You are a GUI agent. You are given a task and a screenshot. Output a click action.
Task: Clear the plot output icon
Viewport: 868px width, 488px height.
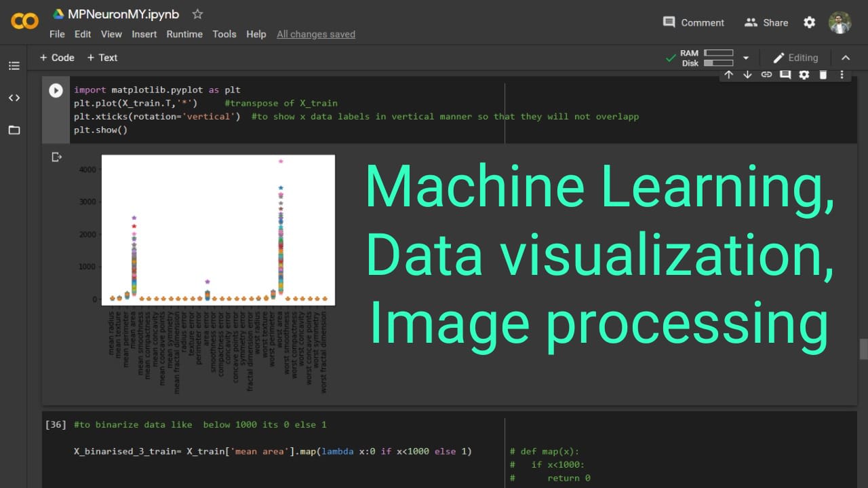pos(56,157)
